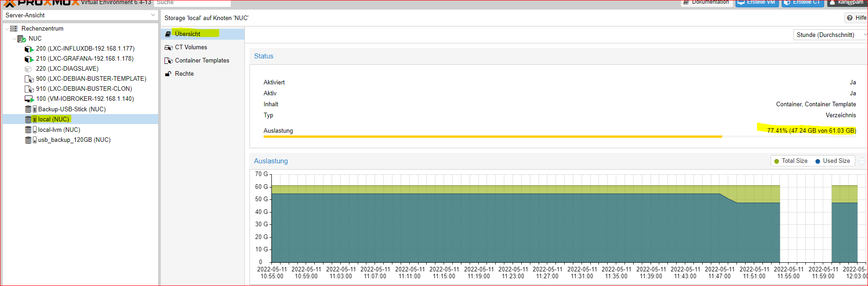Click the unlock icon beside Rechte
Image resolution: width=868 pixels, height=286 pixels.
coord(168,73)
